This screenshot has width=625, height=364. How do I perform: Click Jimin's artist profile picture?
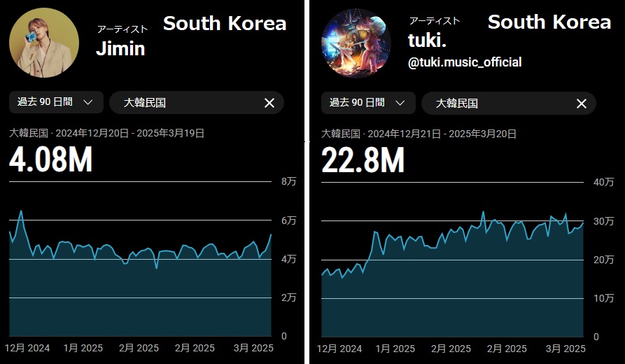34,43
